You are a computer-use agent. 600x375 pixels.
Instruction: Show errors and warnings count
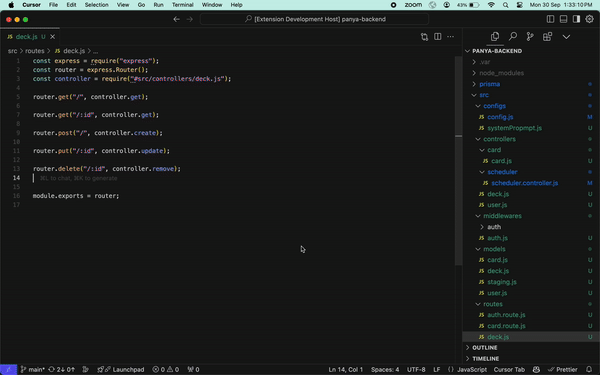[166, 370]
